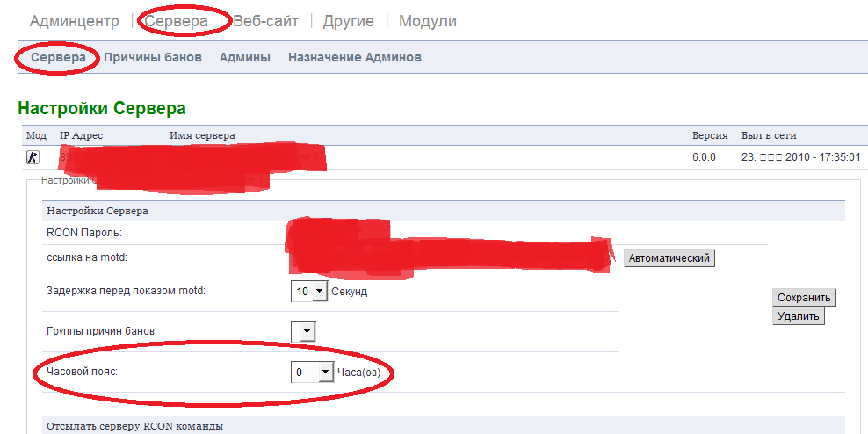Click the Задержка перед показом motd label
Screen dimensions: 868x434
[x=127, y=291]
